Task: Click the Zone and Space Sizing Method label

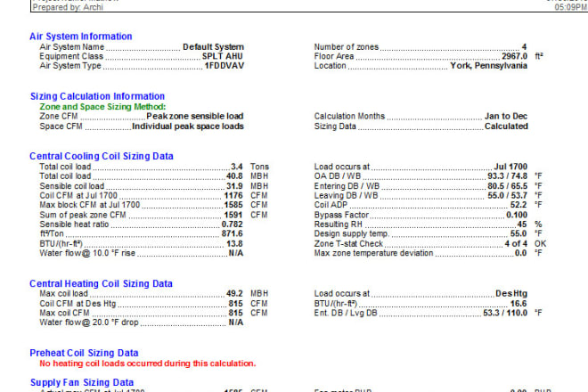Action: pos(102,106)
